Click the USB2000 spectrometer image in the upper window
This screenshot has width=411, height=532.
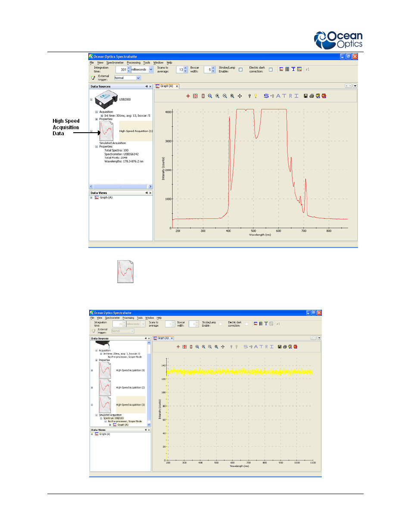coord(106,100)
